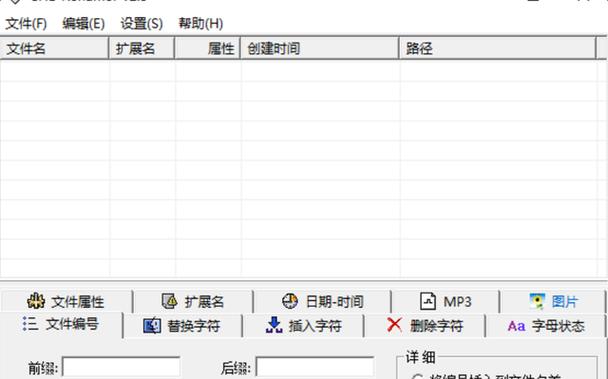Click the 删除字符 red X icon
Image resolution: width=608 pixels, height=379 pixels.
point(395,325)
